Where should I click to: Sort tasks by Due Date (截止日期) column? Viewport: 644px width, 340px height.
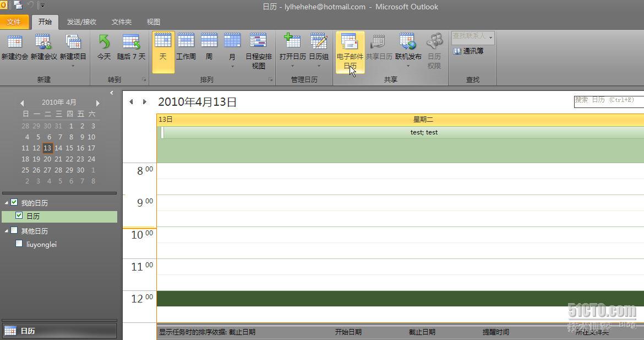(422, 332)
